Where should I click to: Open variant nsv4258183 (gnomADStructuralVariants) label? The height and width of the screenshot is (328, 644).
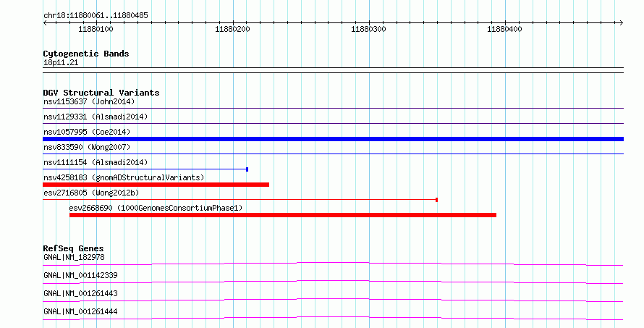[124, 177]
